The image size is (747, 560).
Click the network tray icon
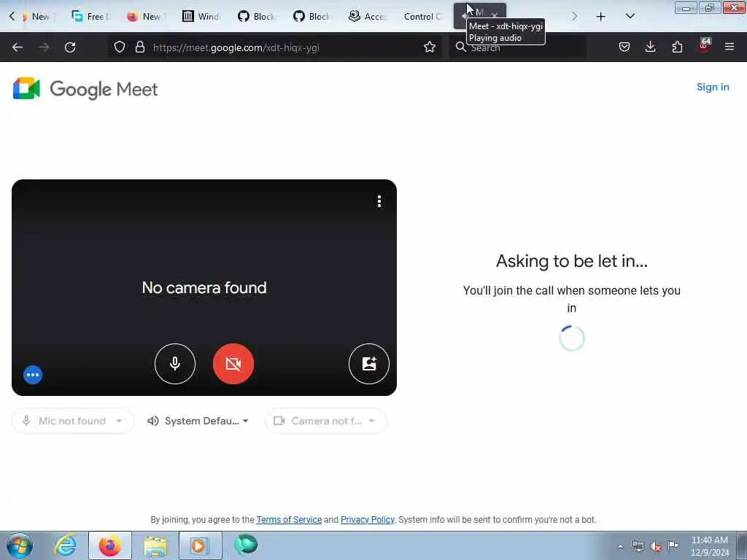point(638,547)
